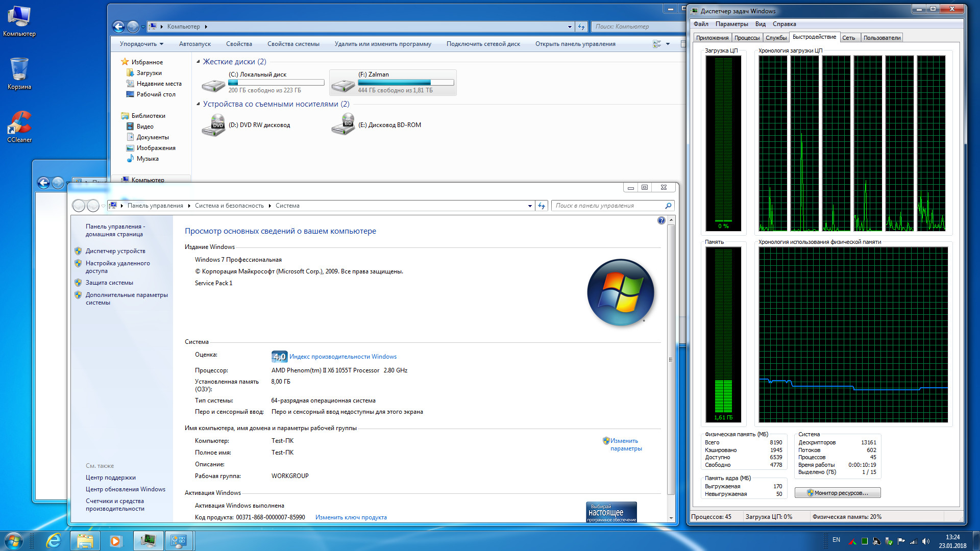Open the Упорядочить dropdown menu

tap(141, 44)
